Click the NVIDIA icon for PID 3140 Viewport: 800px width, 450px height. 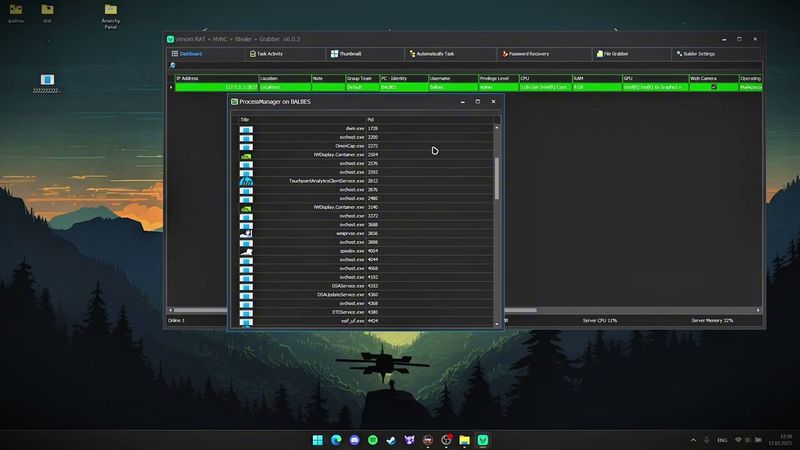246,208
